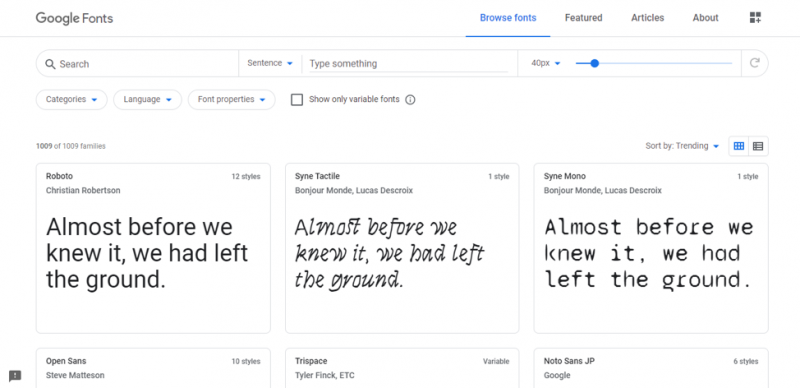This screenshot has height=388, width=800.
Task: Open the Language filter dropdown
Action: (147, 100)
